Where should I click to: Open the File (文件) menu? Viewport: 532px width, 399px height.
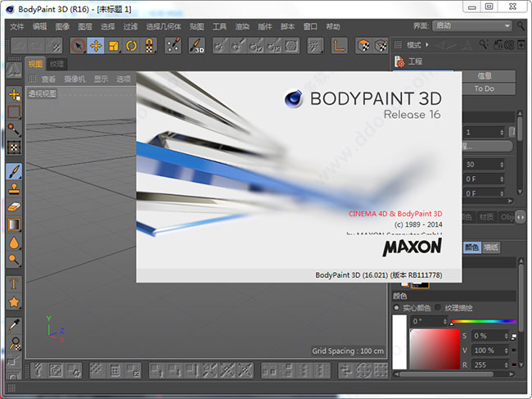click(17, 26)
